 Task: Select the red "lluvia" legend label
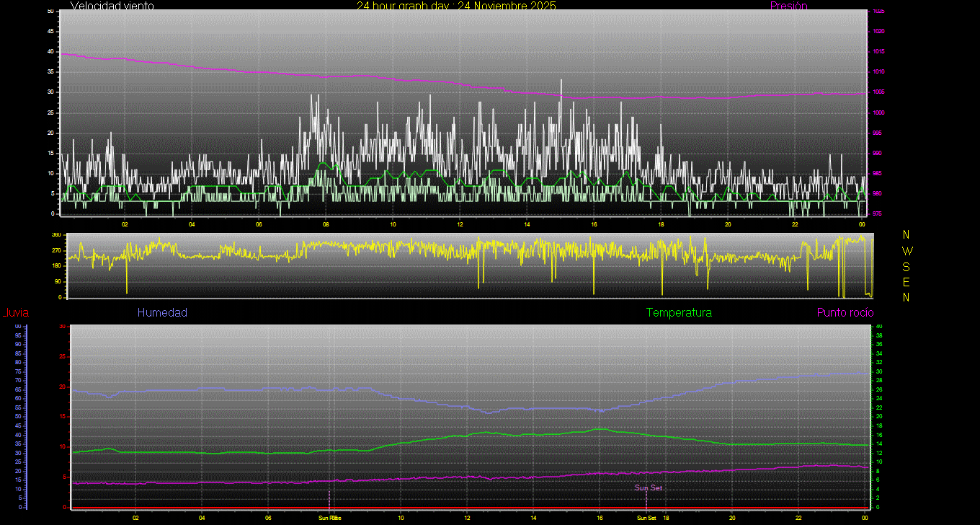click(x=16, y=313)
